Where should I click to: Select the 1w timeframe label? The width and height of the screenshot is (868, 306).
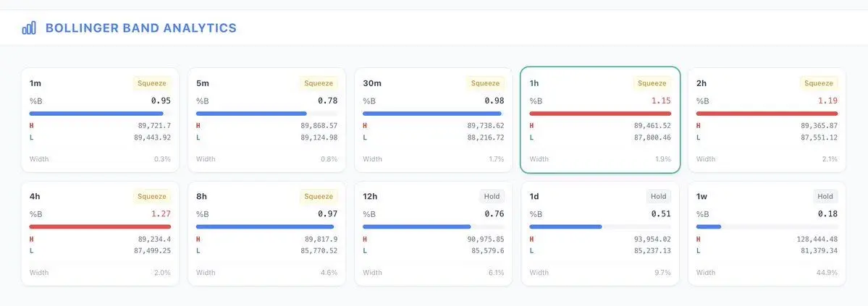click(701, 197)
